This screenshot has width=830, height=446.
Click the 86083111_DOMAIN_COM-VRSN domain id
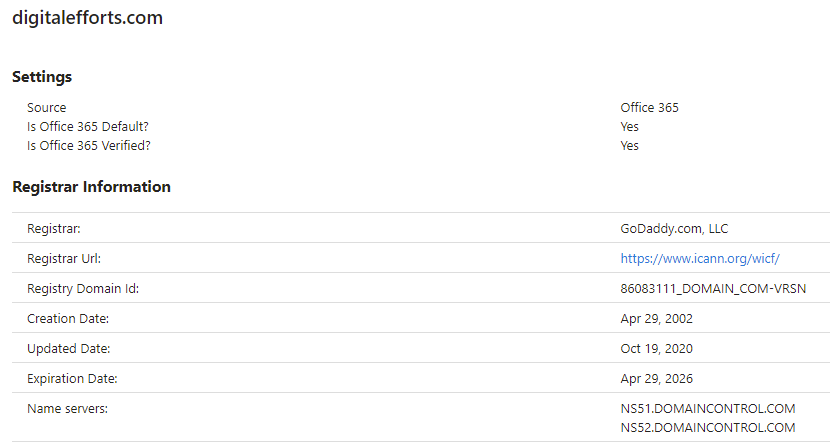click(x=713, y=289)
